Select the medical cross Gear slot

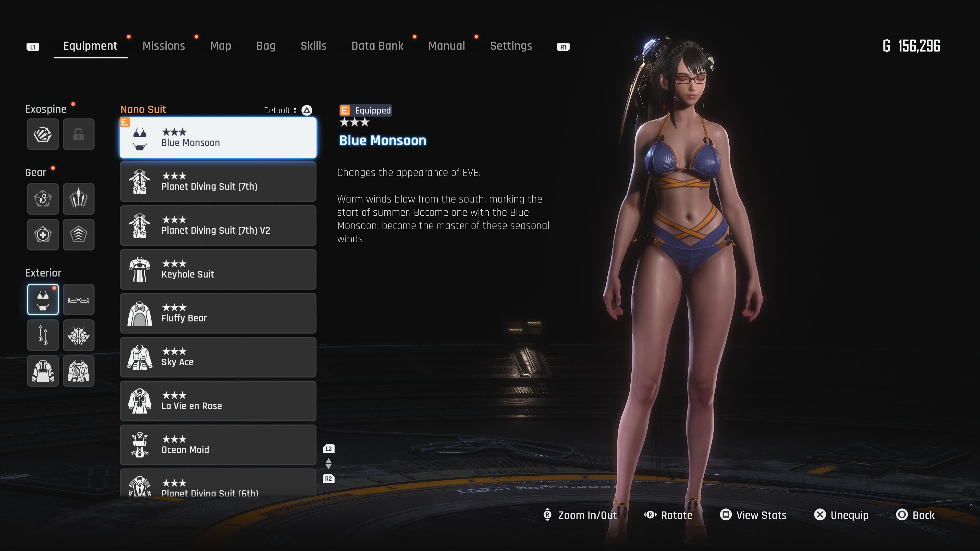43,234
